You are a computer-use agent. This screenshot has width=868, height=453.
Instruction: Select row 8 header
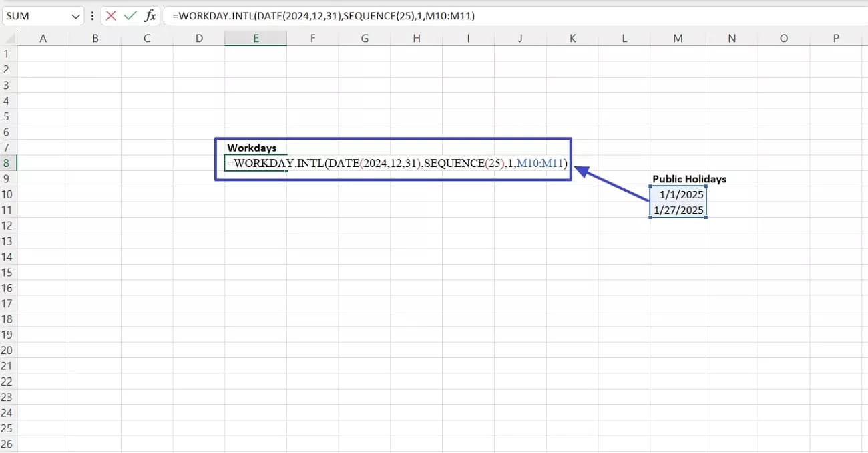click(x=7, y=162)
